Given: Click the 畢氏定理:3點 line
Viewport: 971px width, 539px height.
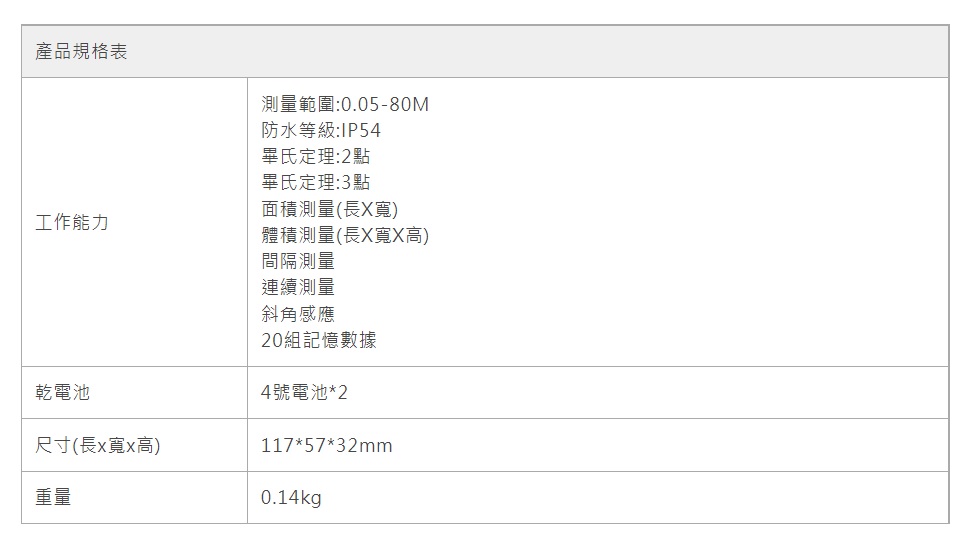Looking at the screenshot, I should point(315,183).
